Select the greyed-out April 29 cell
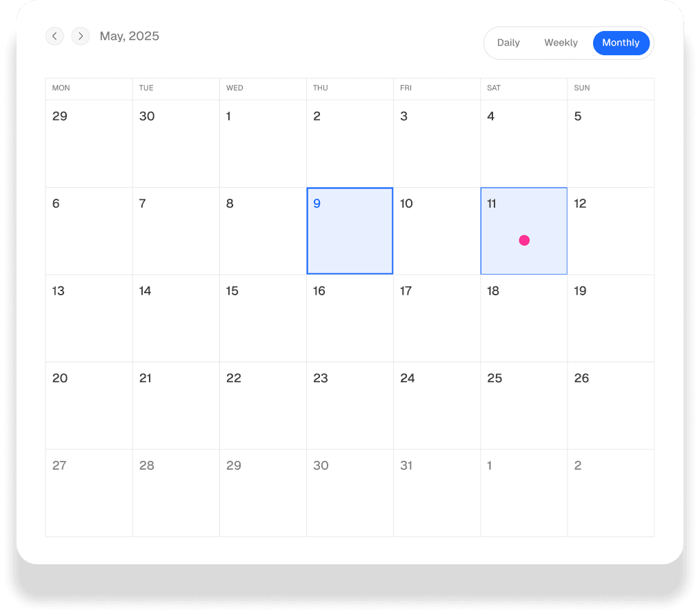This screenshot has height=614, width=700. (x=88, y=143)
